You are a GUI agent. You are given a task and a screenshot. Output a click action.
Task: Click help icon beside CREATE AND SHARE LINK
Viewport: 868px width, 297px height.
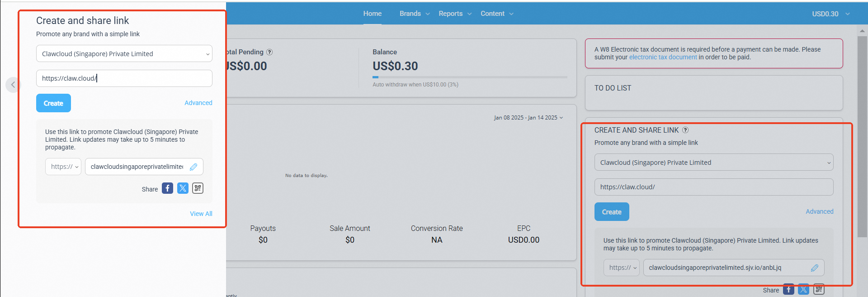(x=685, y=130)
